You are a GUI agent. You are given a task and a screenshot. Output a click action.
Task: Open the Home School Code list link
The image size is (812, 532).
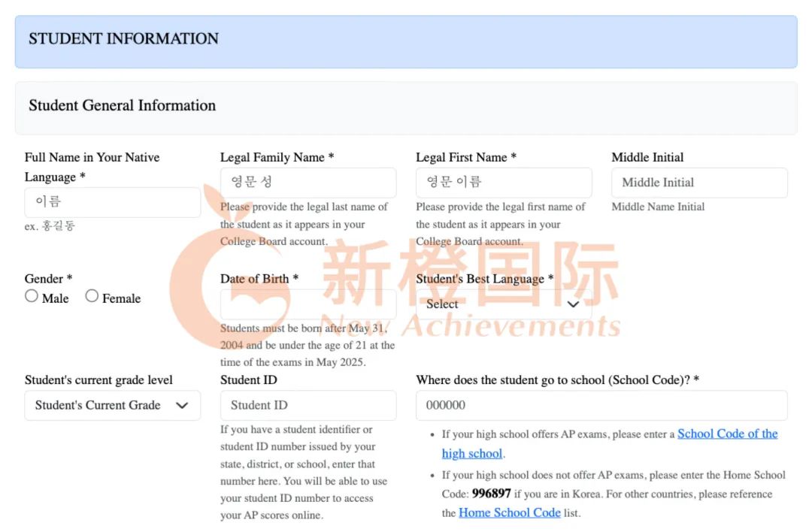point(510,513)
